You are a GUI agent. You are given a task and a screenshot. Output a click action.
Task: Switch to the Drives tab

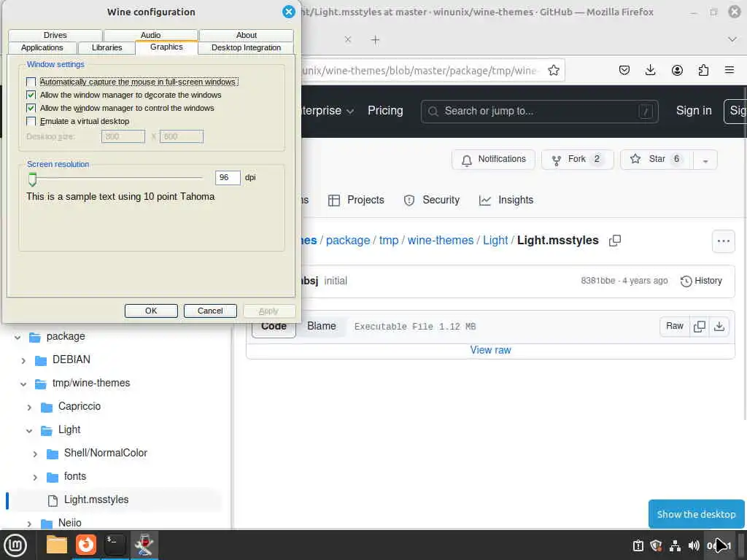coord(55,35)
